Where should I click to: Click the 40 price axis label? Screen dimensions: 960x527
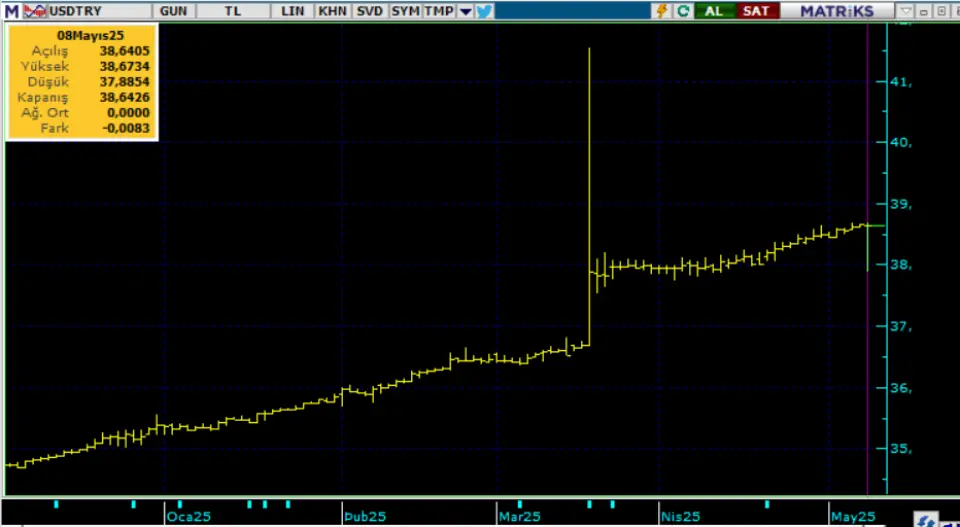tap(902, 142)
